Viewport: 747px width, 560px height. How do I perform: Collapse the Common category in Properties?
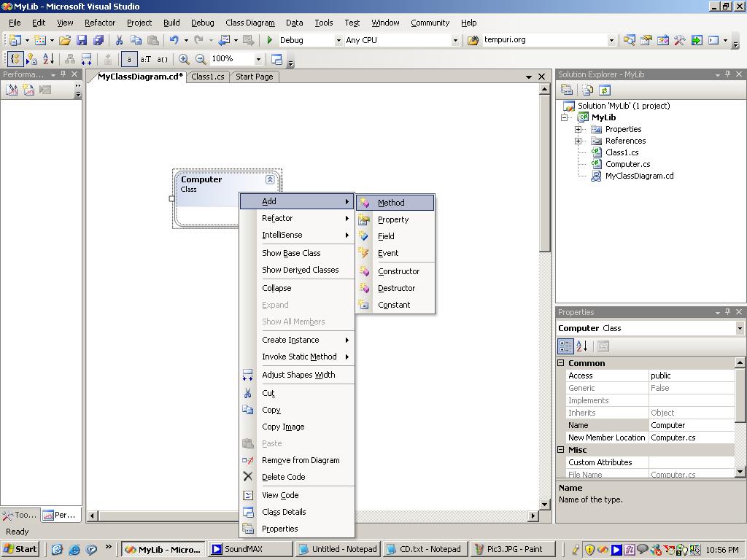561,363
